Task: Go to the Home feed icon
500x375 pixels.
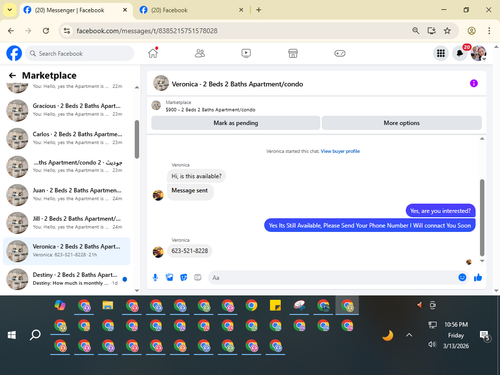Action: point(153,53)
